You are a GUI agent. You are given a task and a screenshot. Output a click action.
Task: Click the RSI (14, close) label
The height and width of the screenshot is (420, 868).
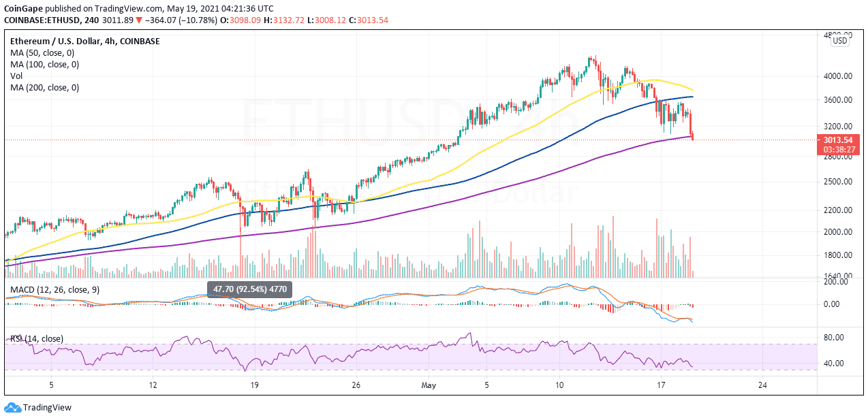click(36, 338)
